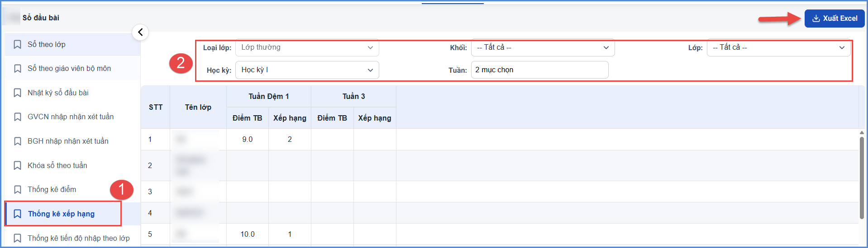Go to Nhật ký sổ đầu bài

point(72,93)
